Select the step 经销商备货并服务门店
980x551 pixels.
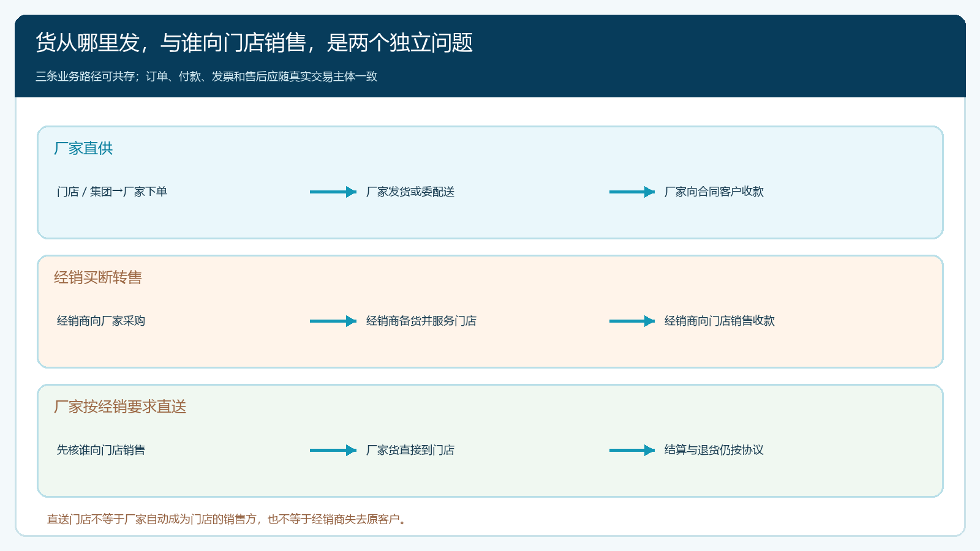point(421,321)
